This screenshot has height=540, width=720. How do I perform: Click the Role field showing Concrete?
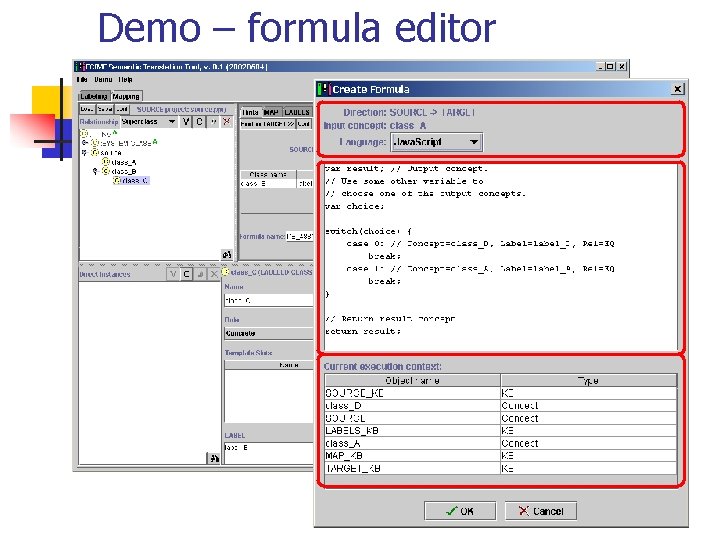(269, 333)
